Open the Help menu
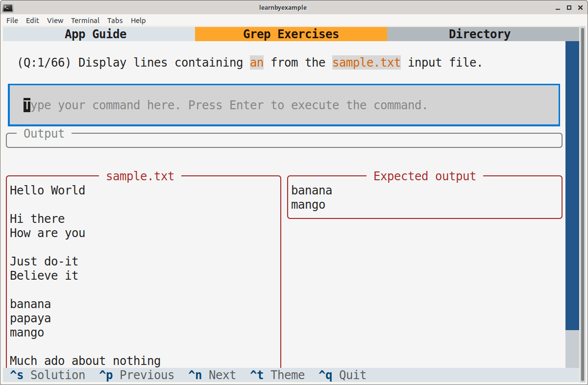Screen dimensions: 588x385 tap(138, 21)
